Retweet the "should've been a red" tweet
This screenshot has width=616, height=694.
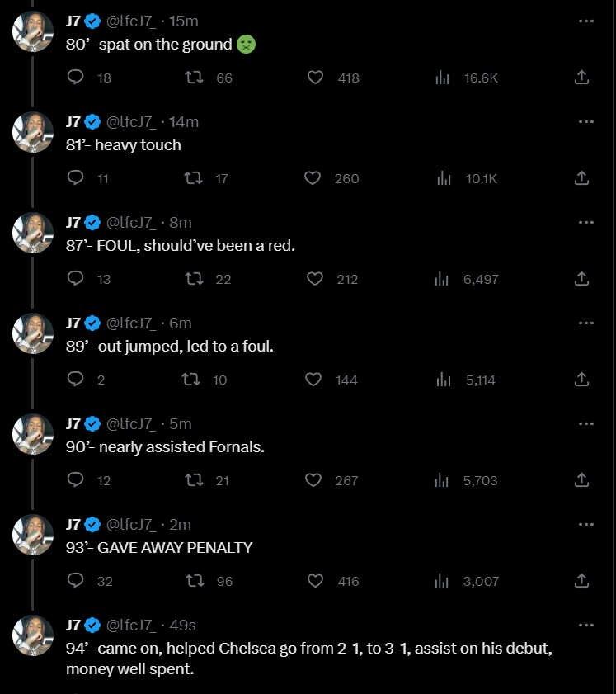coord(194,279)
